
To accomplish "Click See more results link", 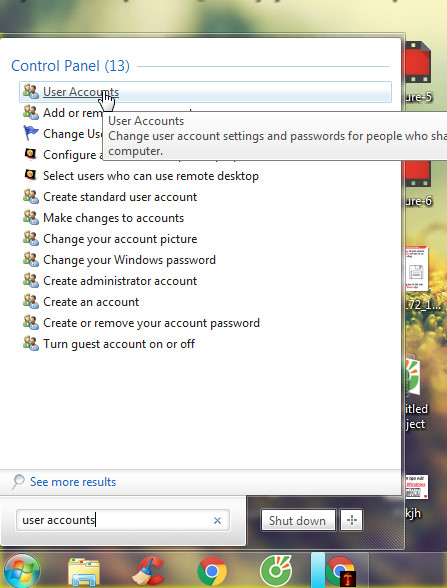I will click(73, 482).
